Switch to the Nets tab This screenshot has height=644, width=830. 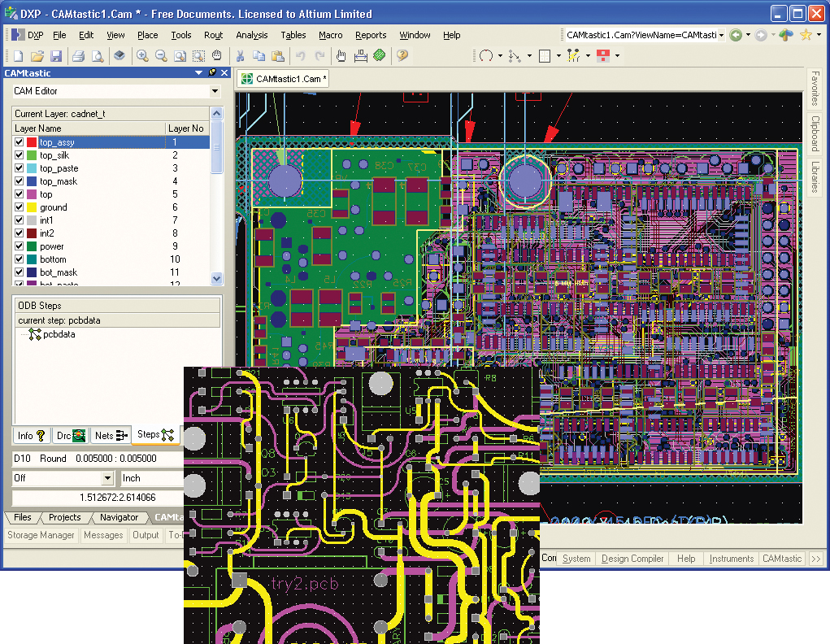(x=111, y=436)
